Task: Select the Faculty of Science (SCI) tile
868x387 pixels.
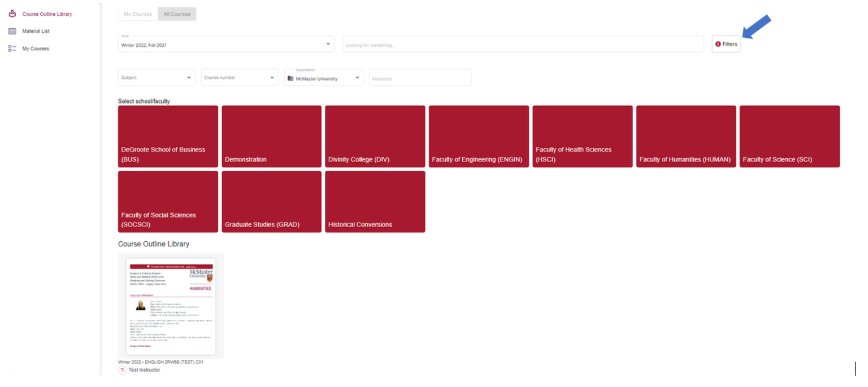Action: click(789, 136)
